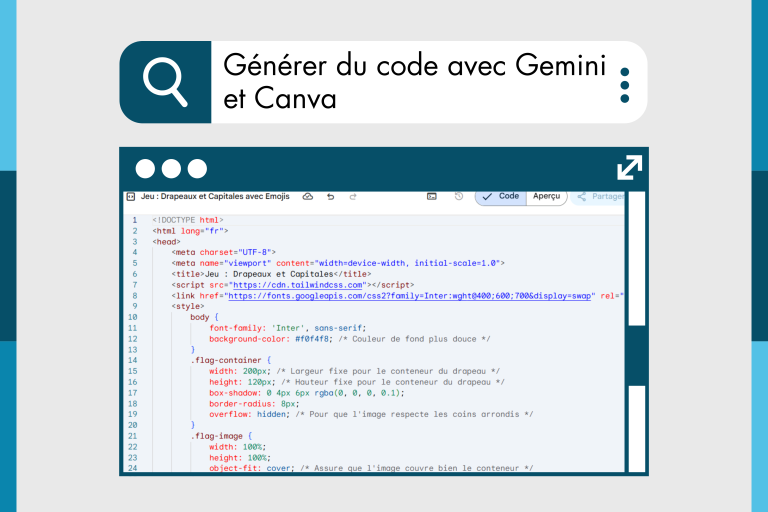Screen dimensions: 768x512
Task: Open the three-dot menu in the title bar
Action: point(624,85)
